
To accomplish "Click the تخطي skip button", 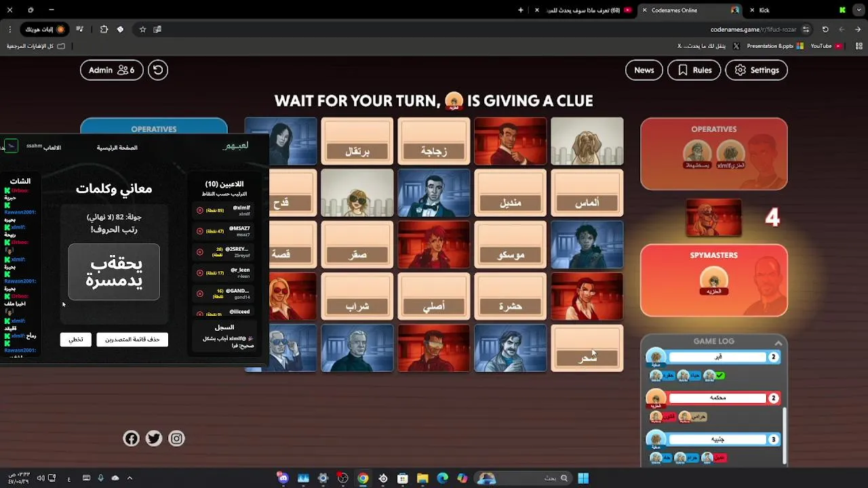I will pyautogui.click(x=76, y=340).
